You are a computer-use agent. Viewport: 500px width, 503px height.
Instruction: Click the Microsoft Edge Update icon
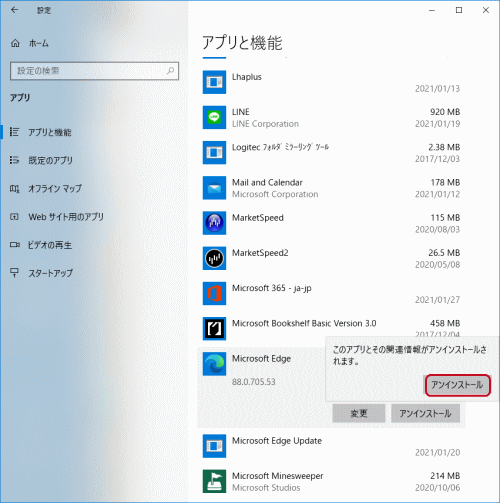pyautogui.click(x=214, y=446)
